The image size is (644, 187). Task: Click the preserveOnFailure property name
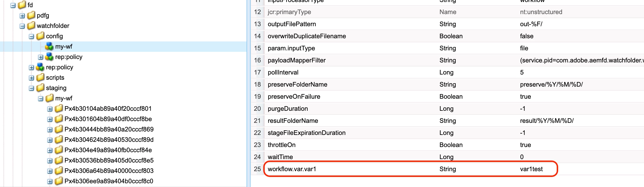click(x=294, y=97)
